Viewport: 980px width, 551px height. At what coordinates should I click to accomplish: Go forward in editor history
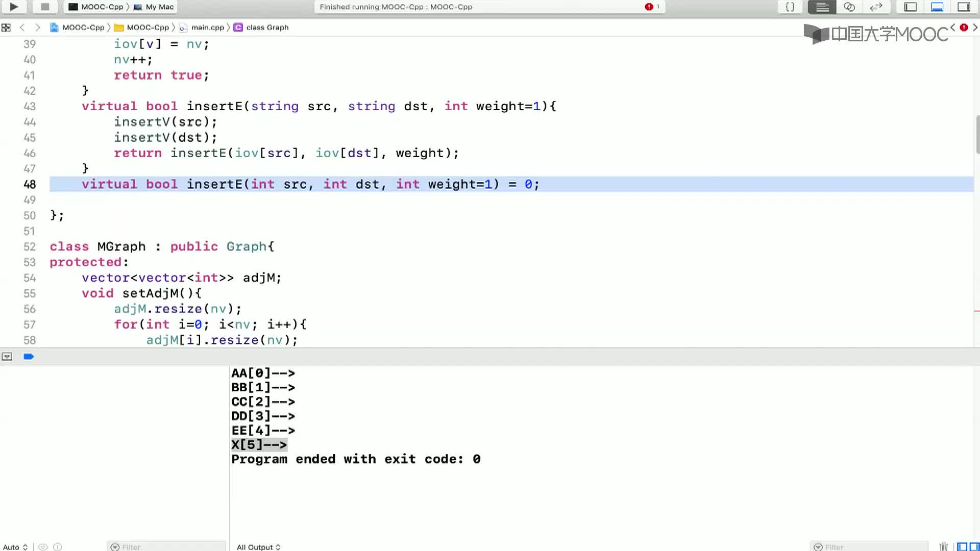37,28
